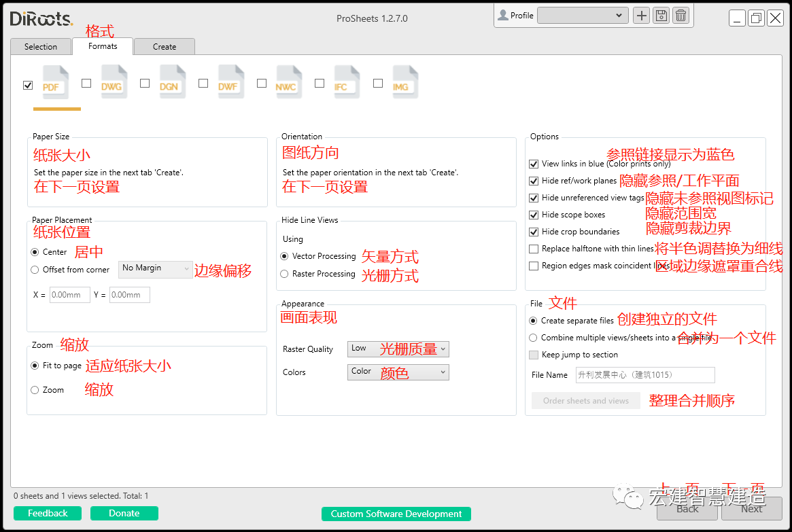This screenshot has width=792, height=532.
Task: Delete profile with trash icon
Action: point(681,16)
